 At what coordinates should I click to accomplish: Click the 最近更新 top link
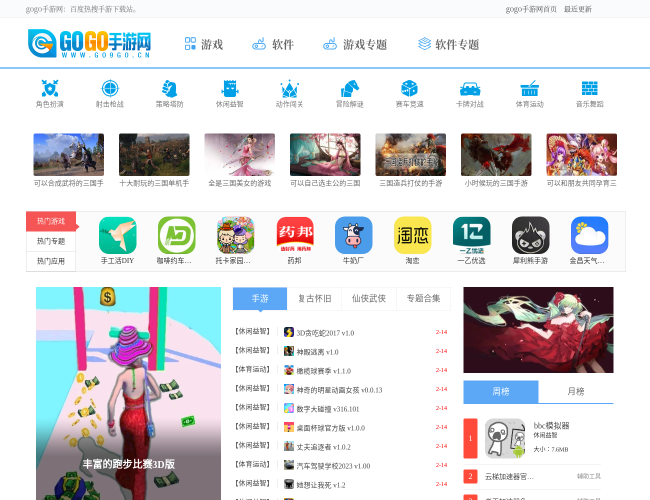coord(577,9)
